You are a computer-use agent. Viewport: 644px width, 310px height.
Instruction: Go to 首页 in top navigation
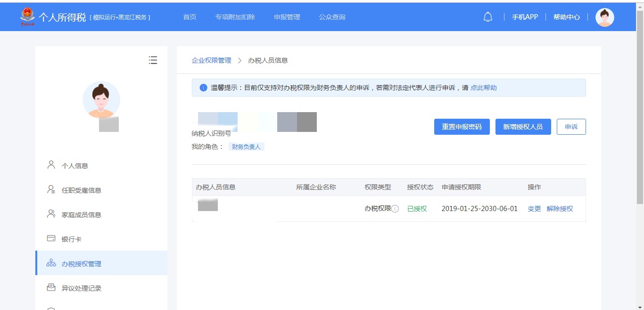(190, 17)
